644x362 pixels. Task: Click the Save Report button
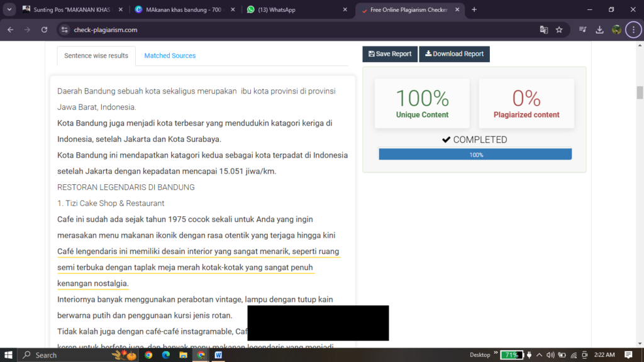point(389,53)
